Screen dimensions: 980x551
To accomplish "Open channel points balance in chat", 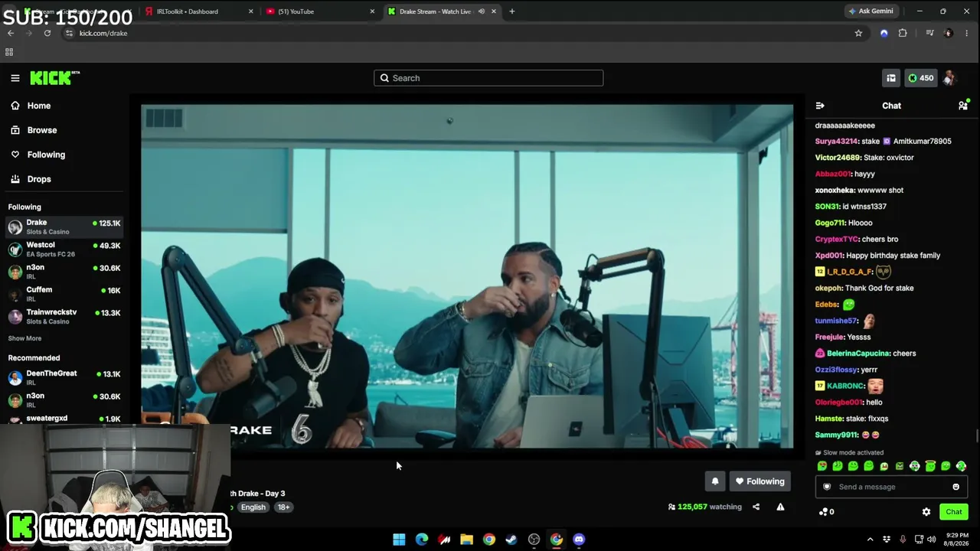I will click(x=827, y=512).
